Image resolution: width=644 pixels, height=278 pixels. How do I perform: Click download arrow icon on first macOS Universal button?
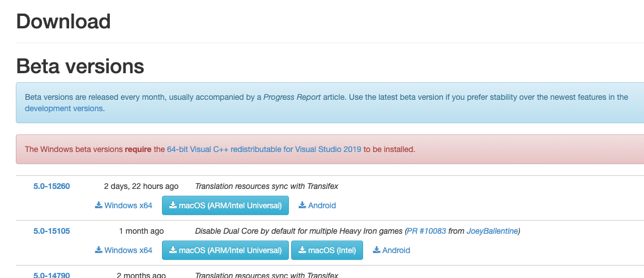(173, 205)
